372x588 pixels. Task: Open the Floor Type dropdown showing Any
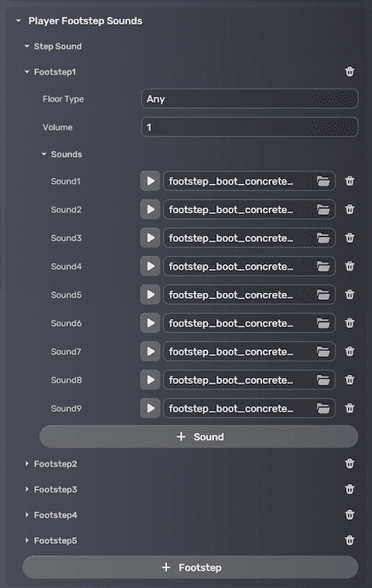click(x=249, y=99)
